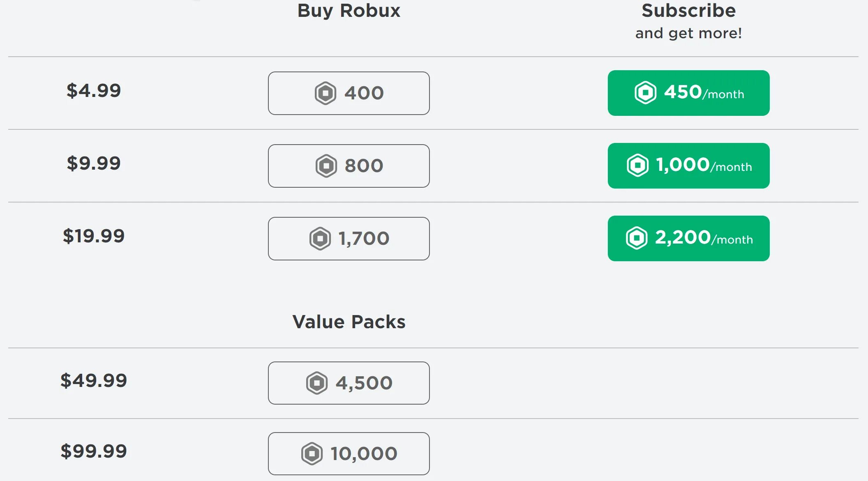Click the white Robux icon beside 450/month
Image resolution: width=868 pixels, height=481 pixels.
tap(645, 92)
